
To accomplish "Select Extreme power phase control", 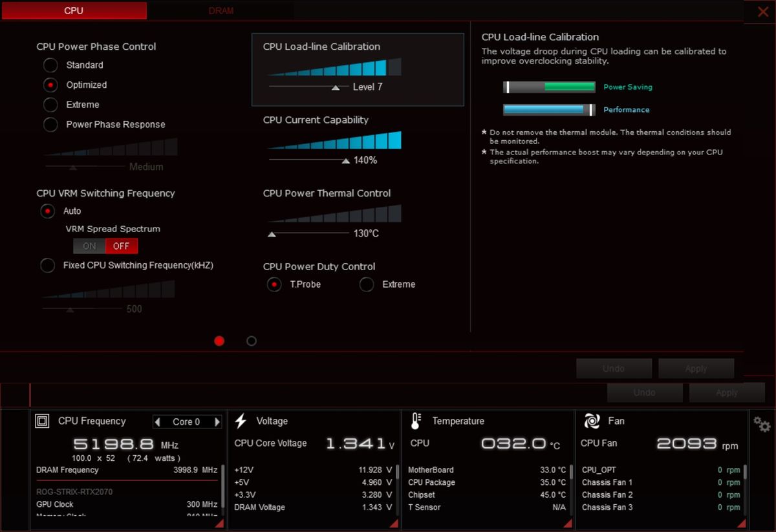I will 50,105.
